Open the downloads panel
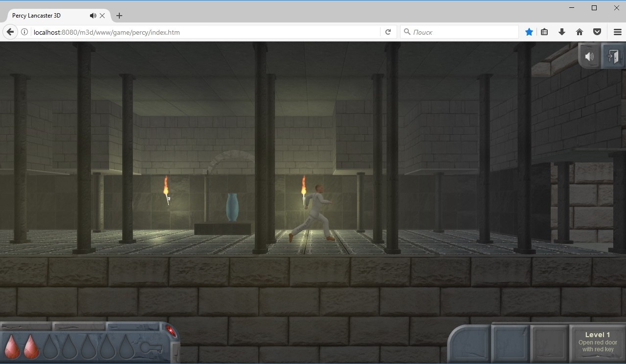This screenshot has height=364, width=626. click(x=562, y=32)
